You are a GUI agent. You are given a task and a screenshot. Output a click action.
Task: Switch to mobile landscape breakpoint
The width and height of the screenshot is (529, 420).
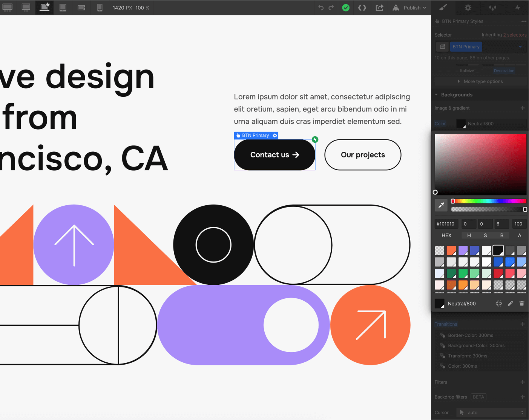[x=81, y=8]
